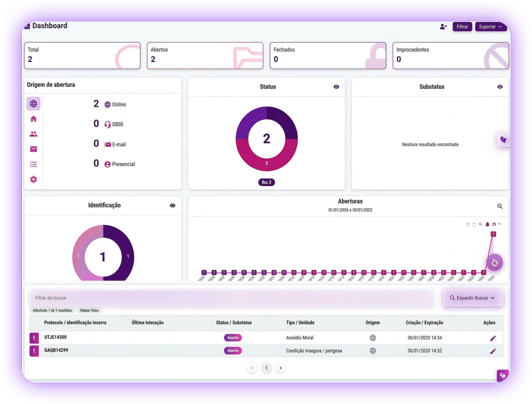Open the people group sidebar icon

pyautogui.click(x=33, y=134)
